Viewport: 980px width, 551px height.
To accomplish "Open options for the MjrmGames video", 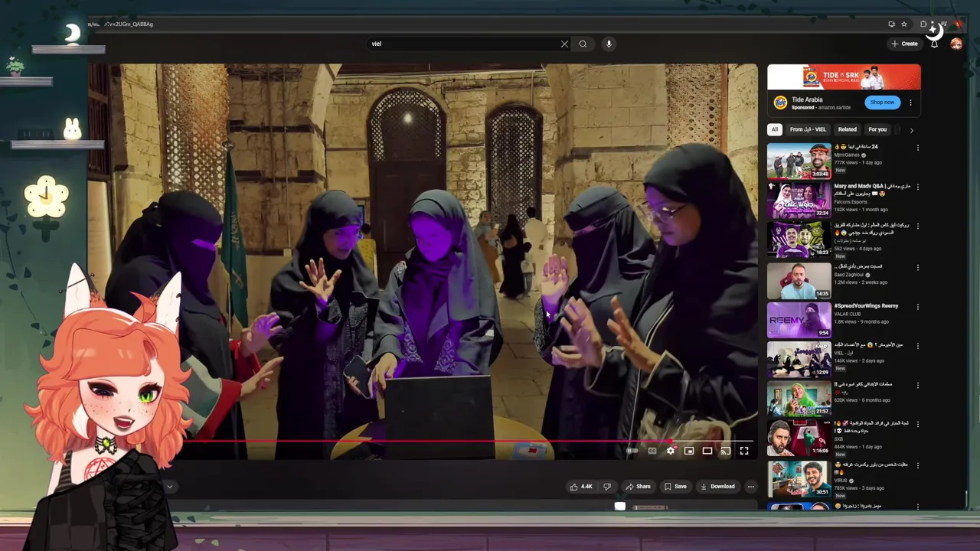I will 917,148.
